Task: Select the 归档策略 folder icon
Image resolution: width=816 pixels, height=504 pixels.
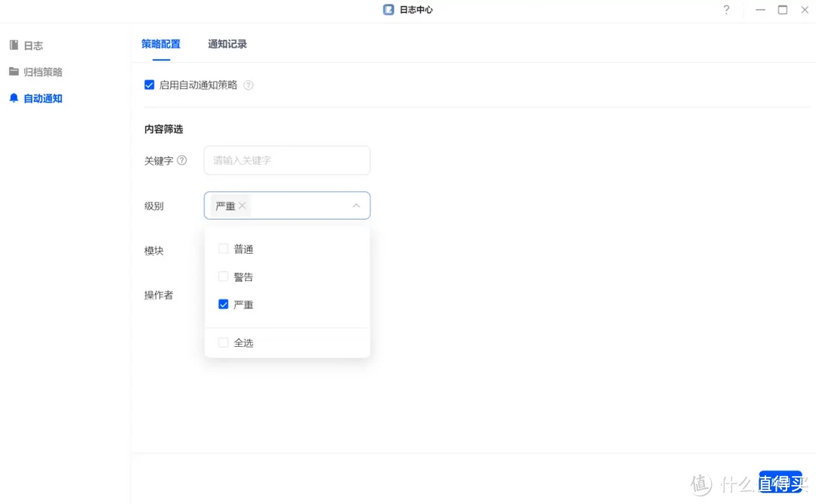Action: pyautogui.click(x=15, y=71)
